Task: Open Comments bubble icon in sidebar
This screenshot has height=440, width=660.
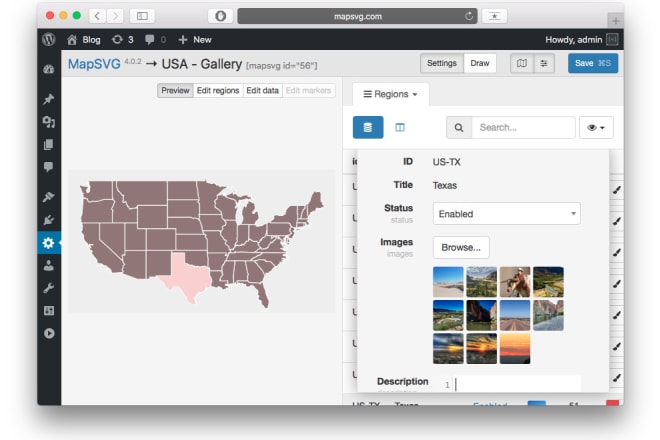Action: click(x=49, y=167)
